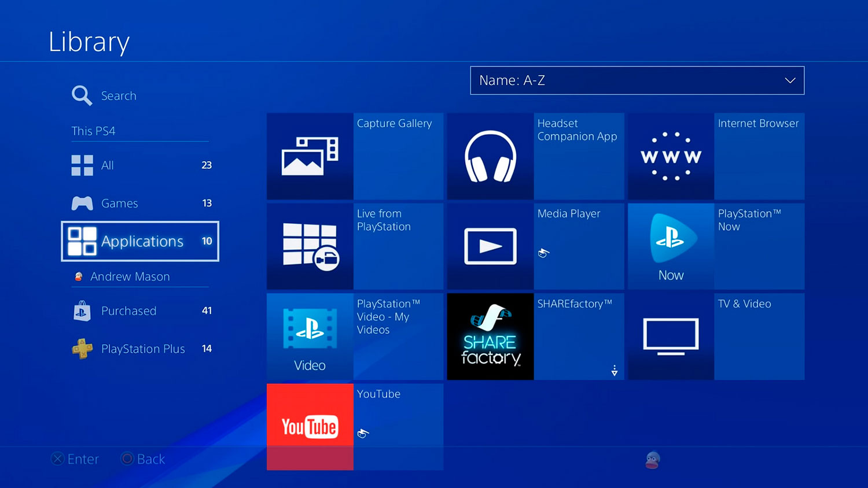Viewport: 868px width, 488px height.
Task: Click the SHAREfactory download arrow indicator
Action: [x=615, y=371]
